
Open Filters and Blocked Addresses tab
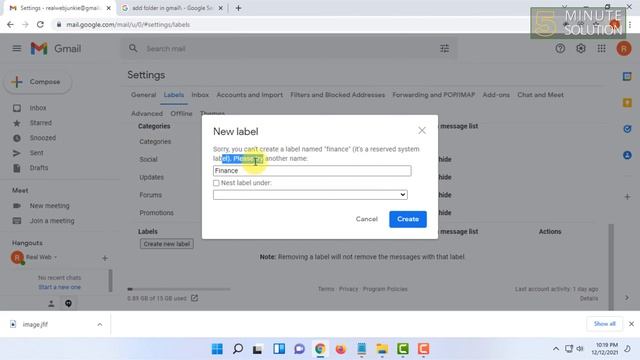click(x=338, y=95)
